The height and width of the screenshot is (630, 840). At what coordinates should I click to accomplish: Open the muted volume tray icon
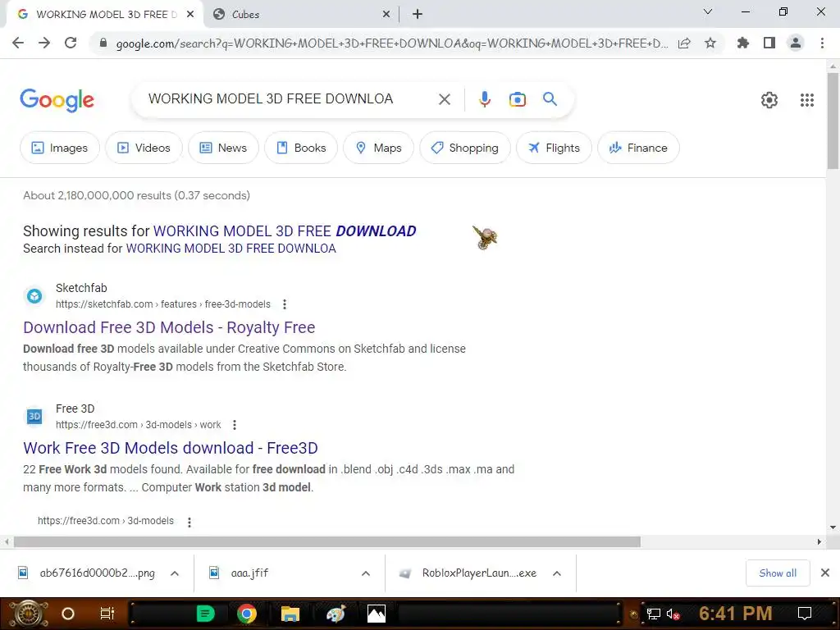[x=673, y=614]
